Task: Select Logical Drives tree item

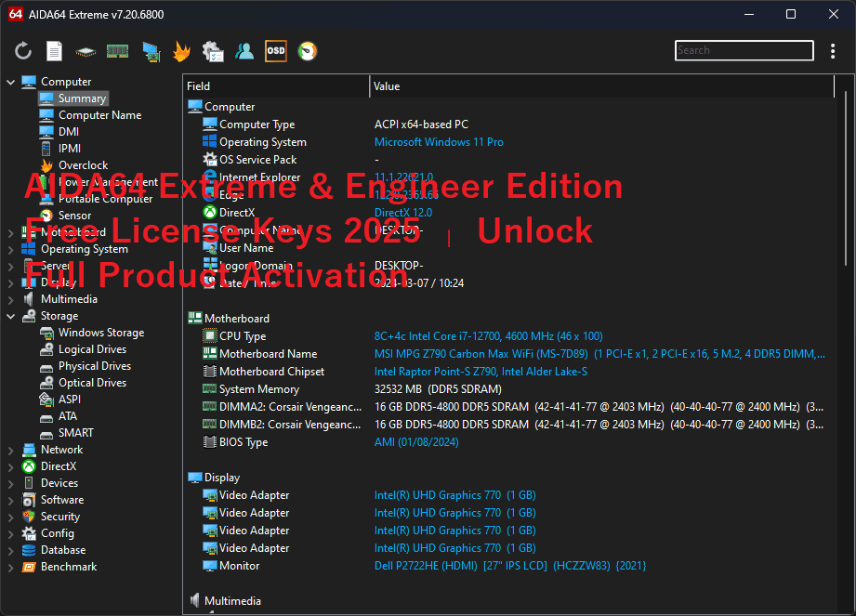Action: (92, 349)
